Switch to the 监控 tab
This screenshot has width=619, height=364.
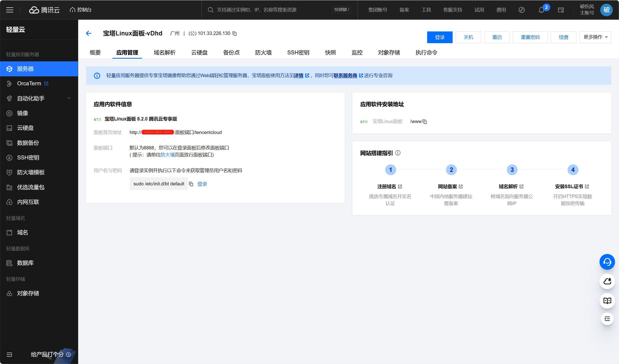click(357, 52)
